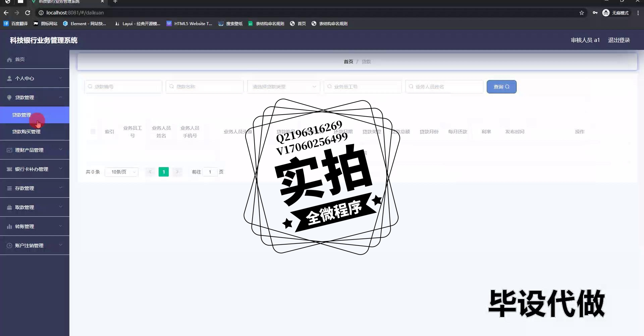Open the password key icon in address bar
Image resolution: width=644 pixels, height=336 pixels.
click(595, 13)
